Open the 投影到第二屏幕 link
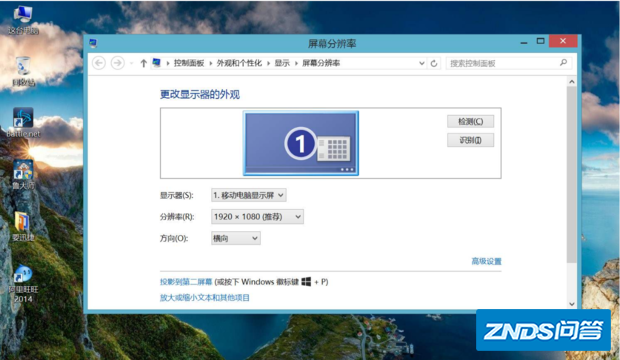 tap(186, 282)
